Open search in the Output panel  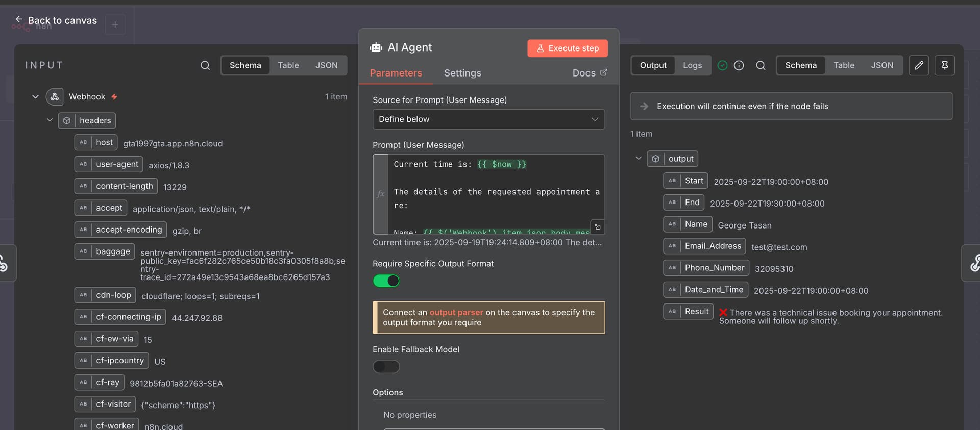coord(761,65)
